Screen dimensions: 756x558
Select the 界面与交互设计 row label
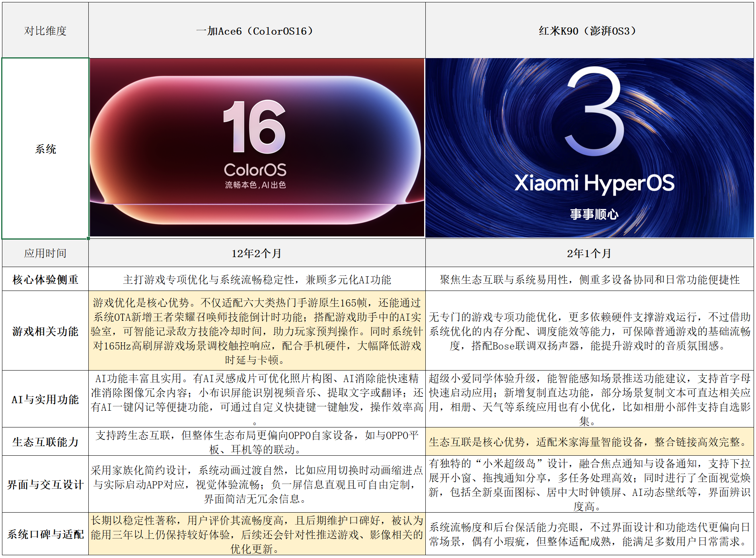[45, 484]
